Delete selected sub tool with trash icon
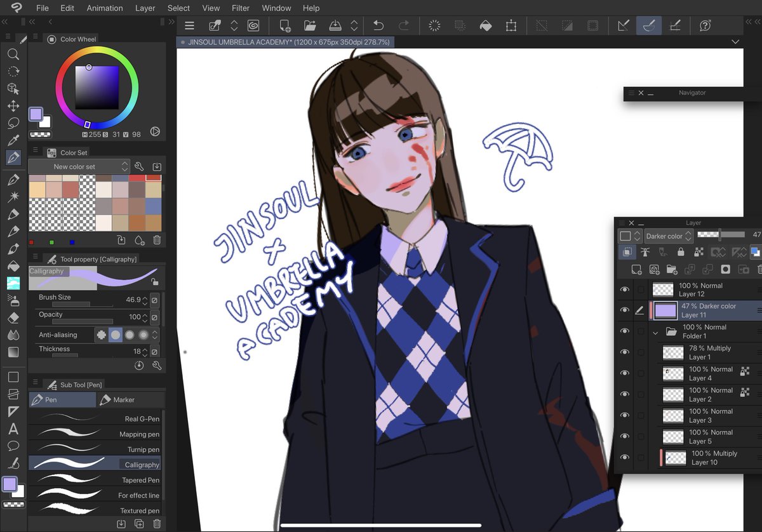The width and height of the screenshot is (762, 532). tap(157, 524)
